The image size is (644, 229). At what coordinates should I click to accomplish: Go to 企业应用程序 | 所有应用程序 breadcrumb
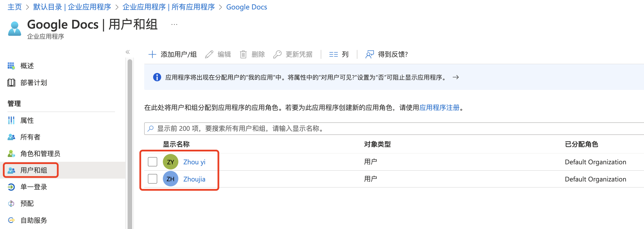[x=169, y=7]
